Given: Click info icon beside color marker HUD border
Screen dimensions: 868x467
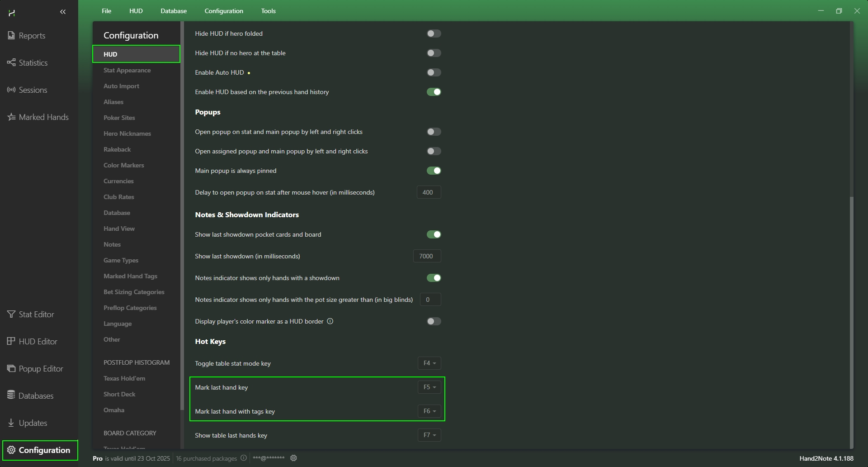Looking at the screenshot, I should pos(330,321).
